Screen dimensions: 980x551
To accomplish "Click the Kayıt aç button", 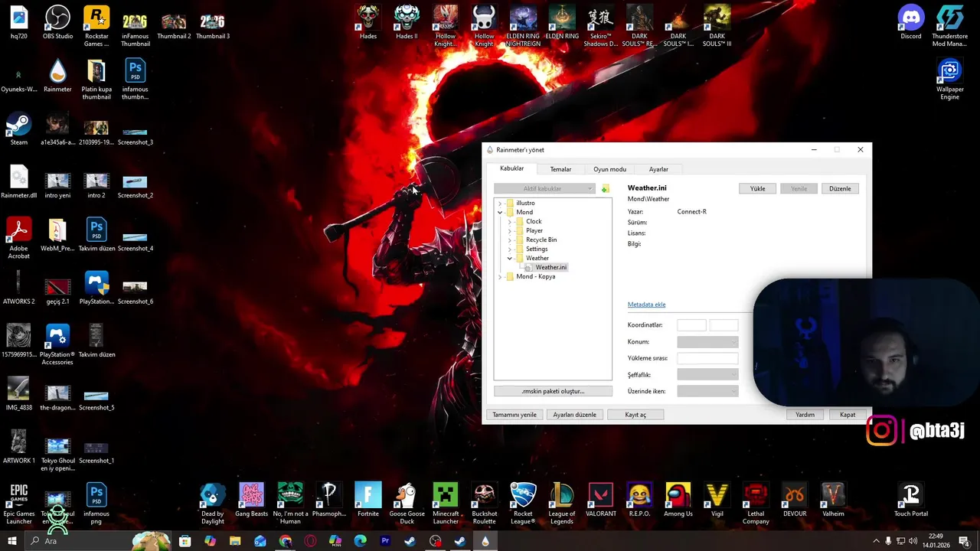I will pos(635,415).
